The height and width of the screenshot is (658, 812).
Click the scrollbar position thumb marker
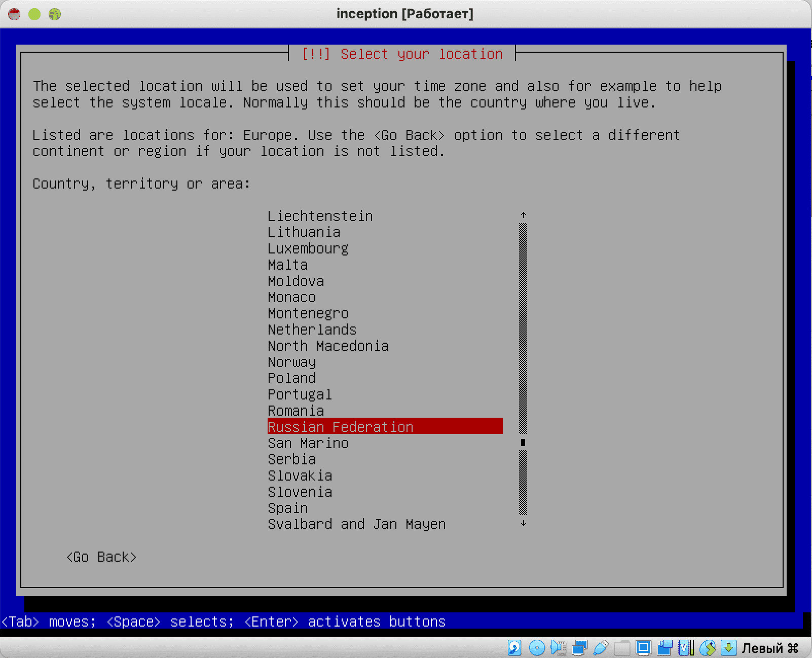click(x=524, y=443)
